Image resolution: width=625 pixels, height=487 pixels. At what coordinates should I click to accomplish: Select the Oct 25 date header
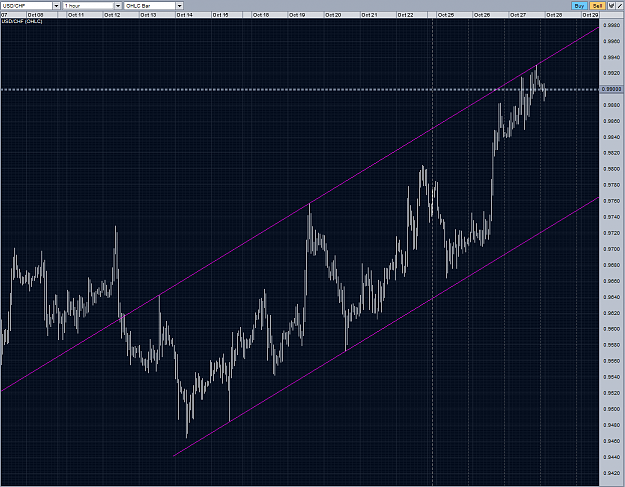point(446,15)
